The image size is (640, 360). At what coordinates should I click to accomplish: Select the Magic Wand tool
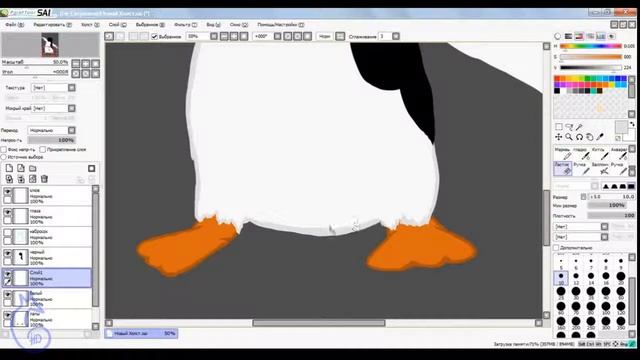[x=579, y=127]
